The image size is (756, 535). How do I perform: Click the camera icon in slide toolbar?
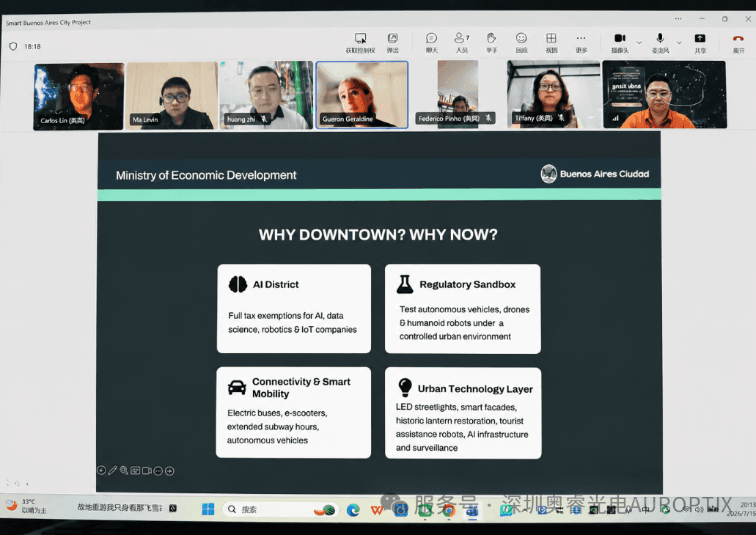pos(147,471)
